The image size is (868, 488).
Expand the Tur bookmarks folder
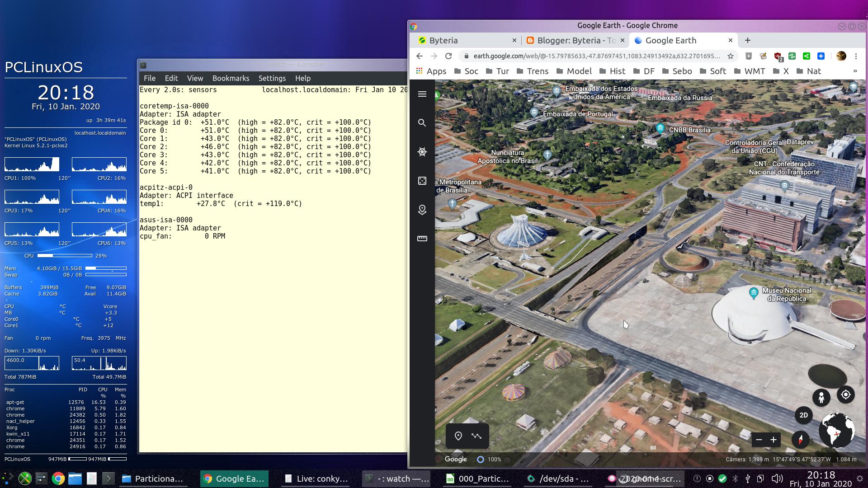[497, 71]
